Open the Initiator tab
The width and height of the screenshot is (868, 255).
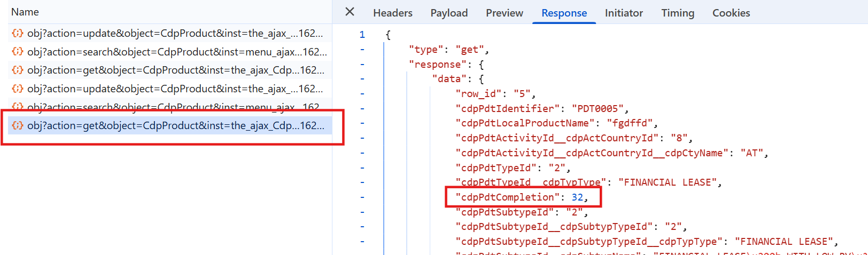pos(623,13)
